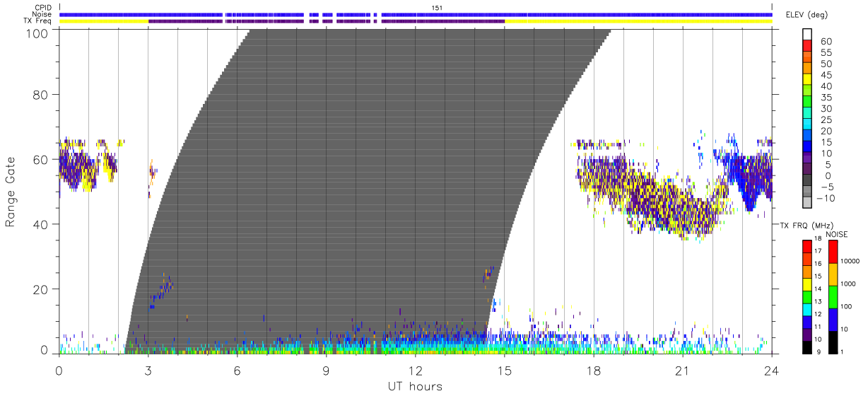This screenshot has width=868, height=401.
Task: Click the cyan 20-25 elevation color band
Action: [807, 125]
